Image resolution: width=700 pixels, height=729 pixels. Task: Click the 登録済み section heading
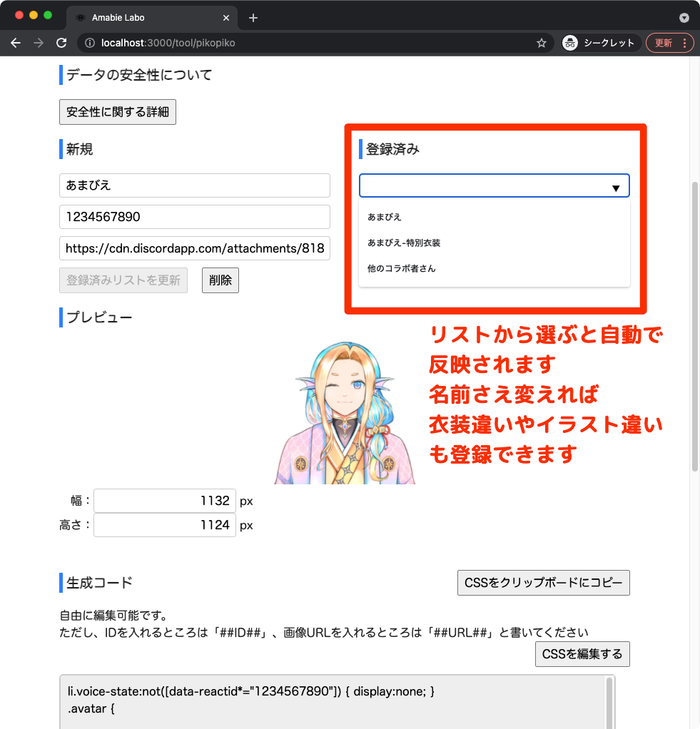[392, 149]
